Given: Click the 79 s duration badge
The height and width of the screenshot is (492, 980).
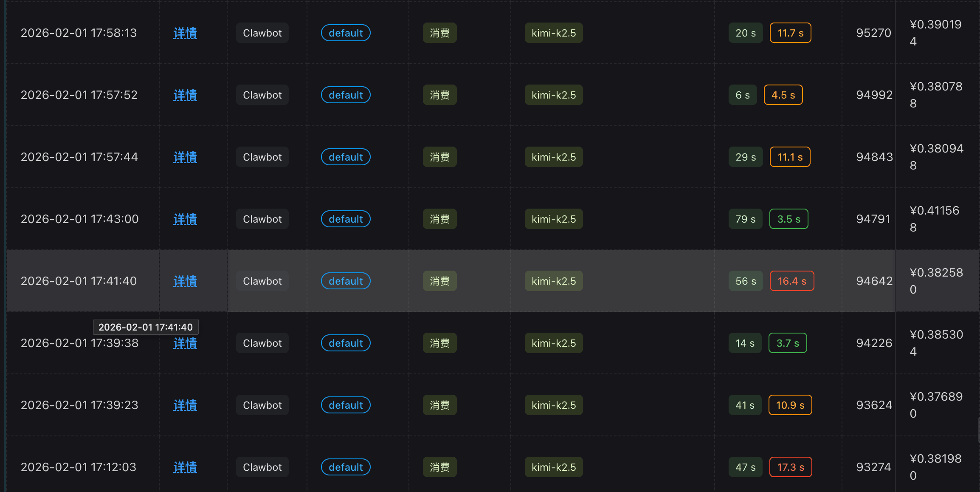Looking at the screenshot, I should click(x=745, y=219).
